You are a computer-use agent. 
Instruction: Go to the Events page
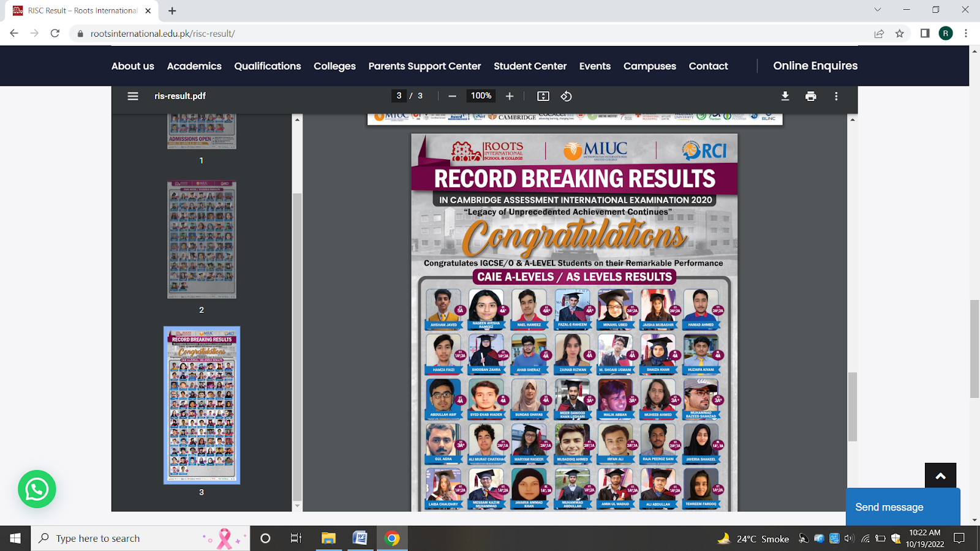click(595, 66)
